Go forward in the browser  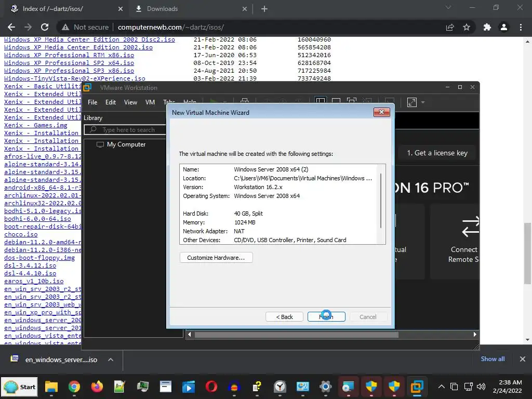coord(28,27)
